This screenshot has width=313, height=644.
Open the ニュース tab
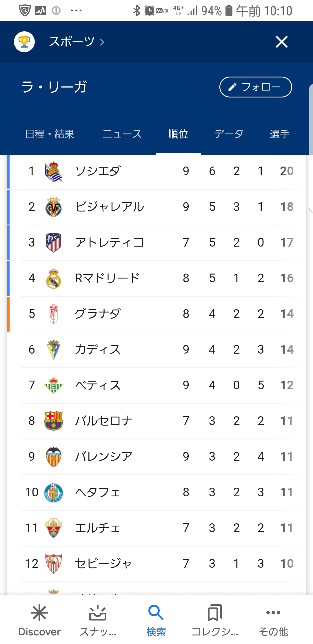122,134
